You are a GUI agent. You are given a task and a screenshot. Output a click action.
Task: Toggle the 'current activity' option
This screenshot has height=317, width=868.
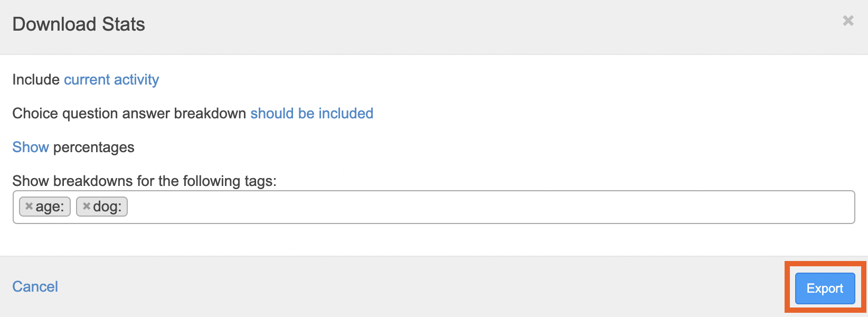[111, 80]
